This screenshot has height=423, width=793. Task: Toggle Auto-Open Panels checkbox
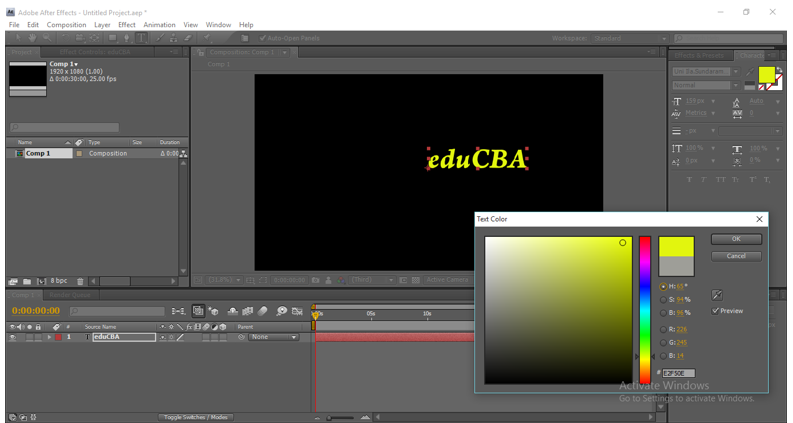(x=262, y=38)
